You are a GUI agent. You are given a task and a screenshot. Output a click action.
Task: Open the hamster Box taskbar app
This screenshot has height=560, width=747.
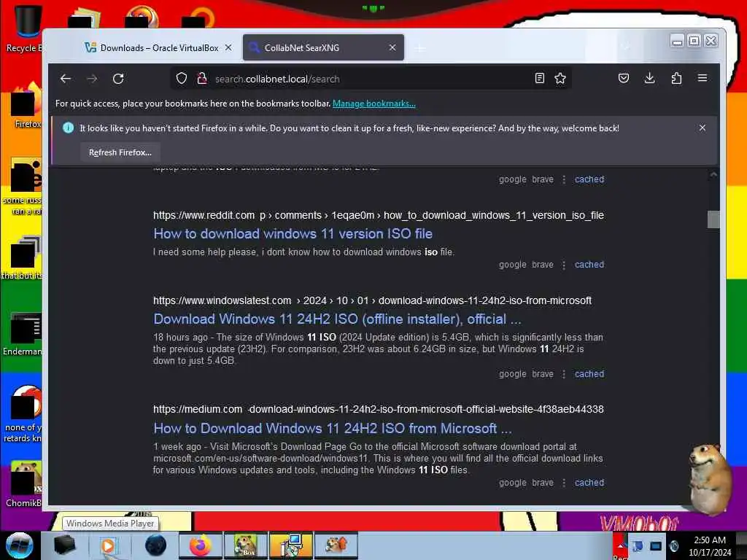tap(245, 545)
